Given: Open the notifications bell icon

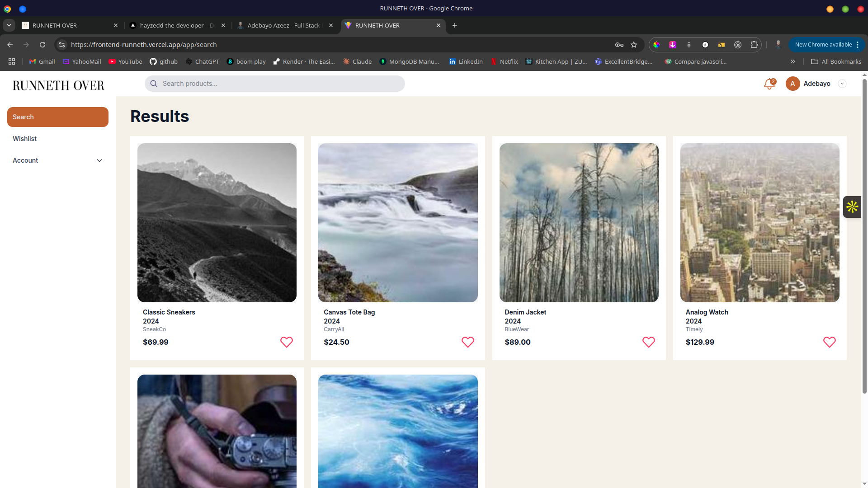Looking at the screenshot, I should click(x=769, y=84).
